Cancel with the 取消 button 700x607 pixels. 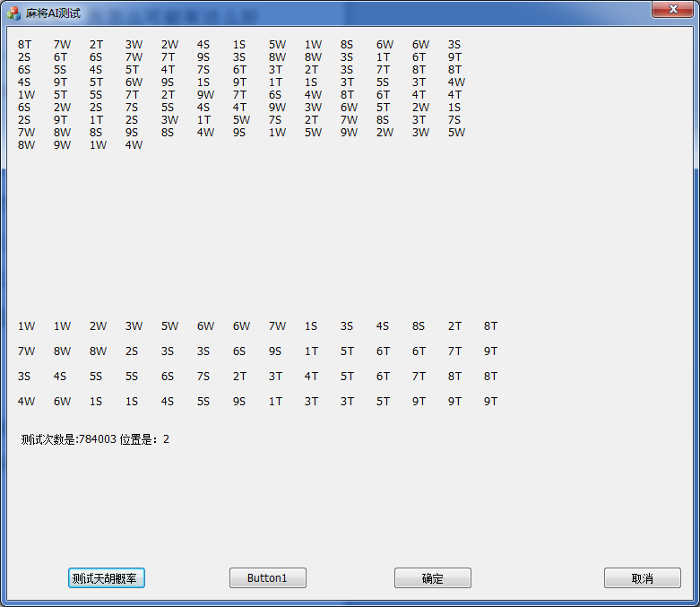pyautogui.click(x=643, y=578)
